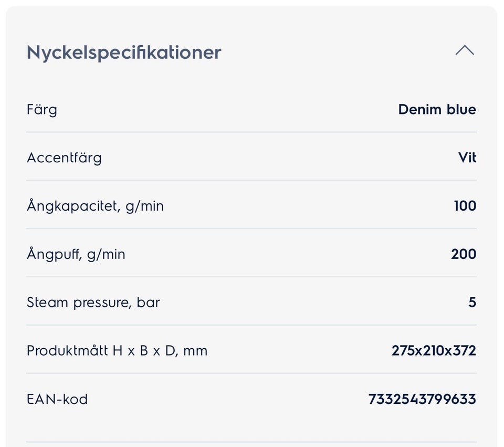Viewport: 504px width, 447px height.
Task: Select the Vit accent color value
Action: pyautogui.click(x=467, y=158)
